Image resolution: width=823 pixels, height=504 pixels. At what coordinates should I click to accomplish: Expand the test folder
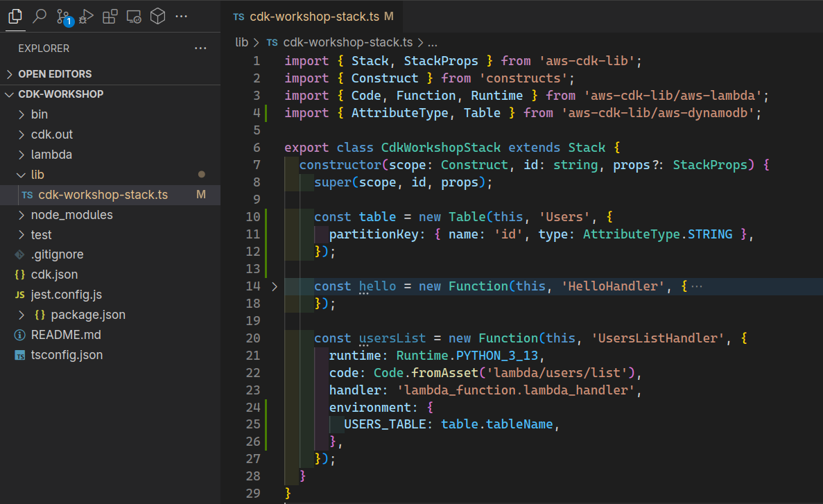(21, 235)
